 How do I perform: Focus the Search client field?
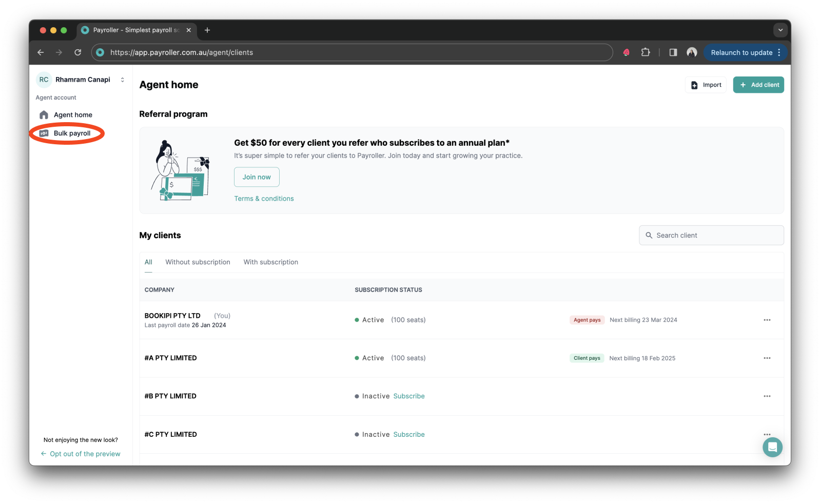(716, 236)
